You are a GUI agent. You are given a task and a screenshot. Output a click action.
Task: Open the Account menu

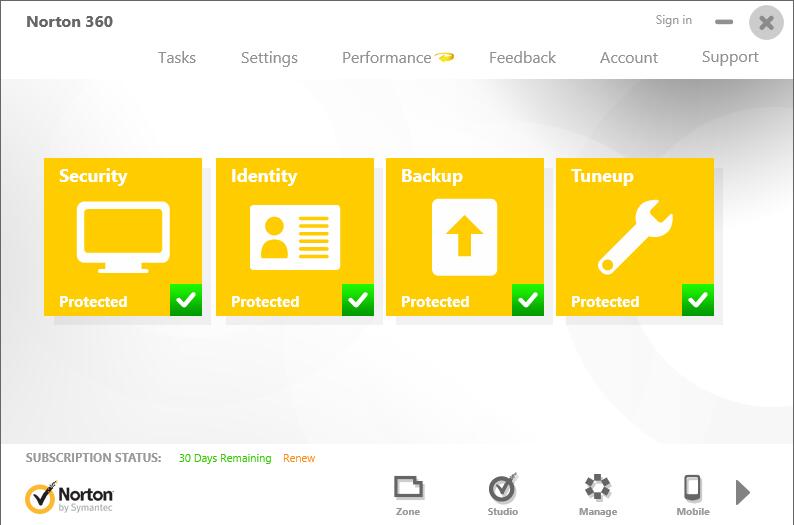pyautogui.click(x=629, y=58)
